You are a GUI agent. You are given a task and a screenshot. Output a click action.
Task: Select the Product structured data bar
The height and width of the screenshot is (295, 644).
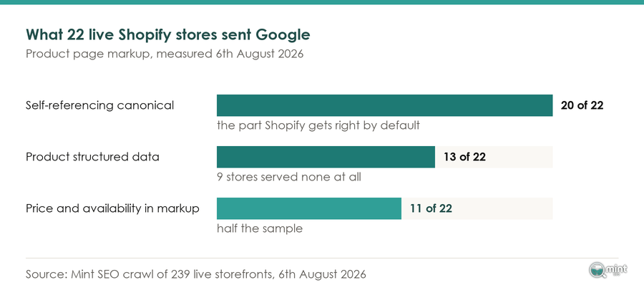[326, 157]
